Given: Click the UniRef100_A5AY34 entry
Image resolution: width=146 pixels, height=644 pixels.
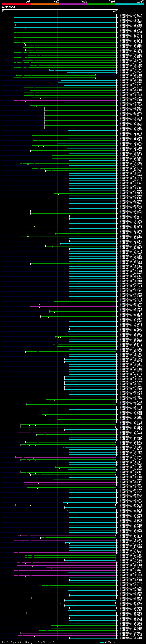Looking at the screenshot, I should tap(131, 32).
